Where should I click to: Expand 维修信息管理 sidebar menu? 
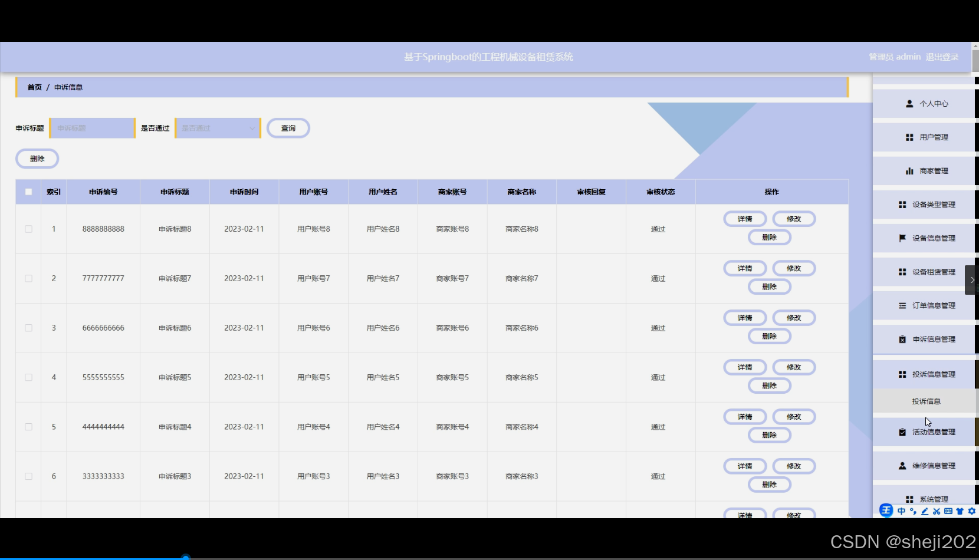point(924,466)
